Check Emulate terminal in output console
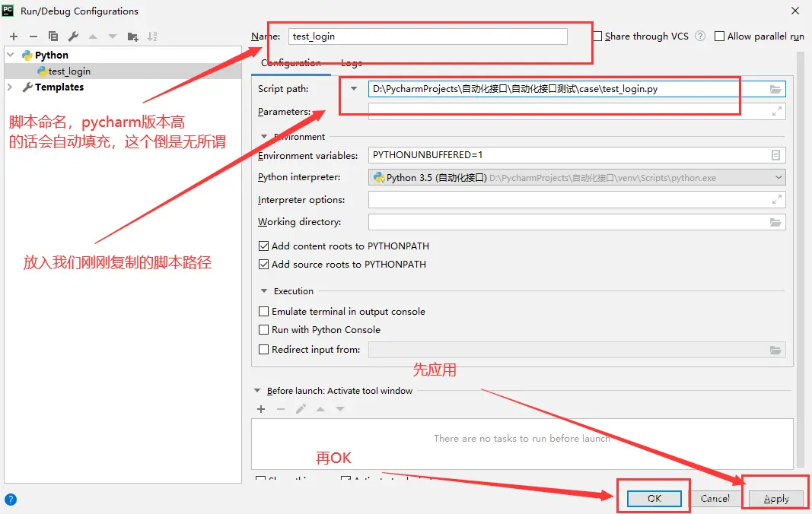Screen dimensions: 812x514 point(263,311)
